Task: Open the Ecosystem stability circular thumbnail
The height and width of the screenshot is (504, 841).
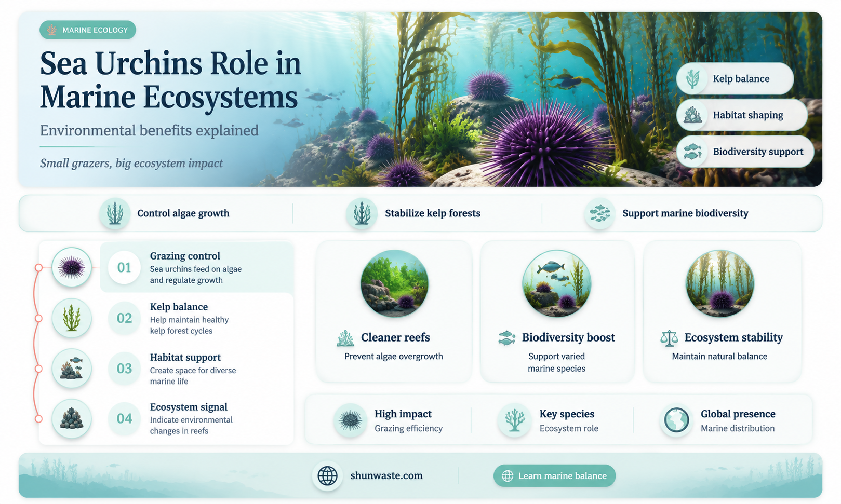Action: tap(720, 284)
